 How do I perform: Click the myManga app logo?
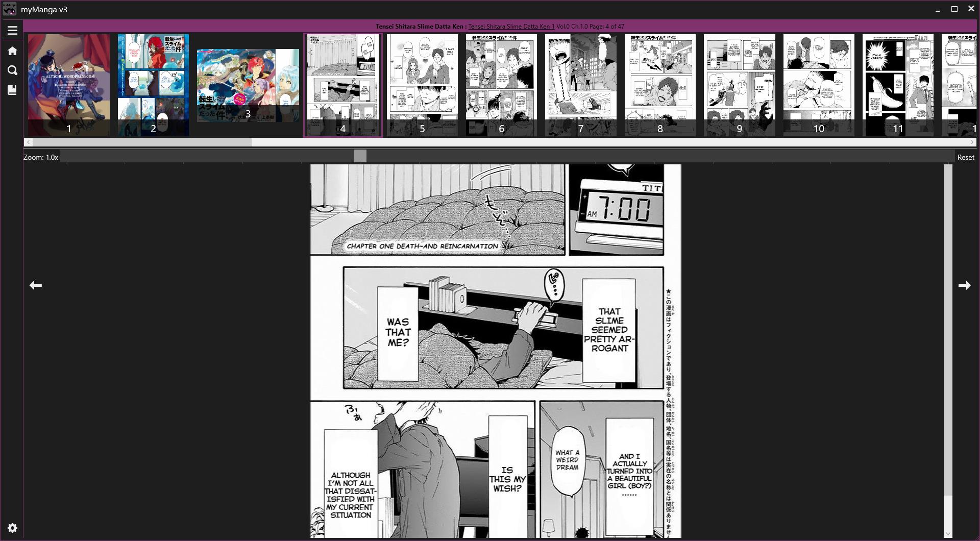(x=10, y=9)
